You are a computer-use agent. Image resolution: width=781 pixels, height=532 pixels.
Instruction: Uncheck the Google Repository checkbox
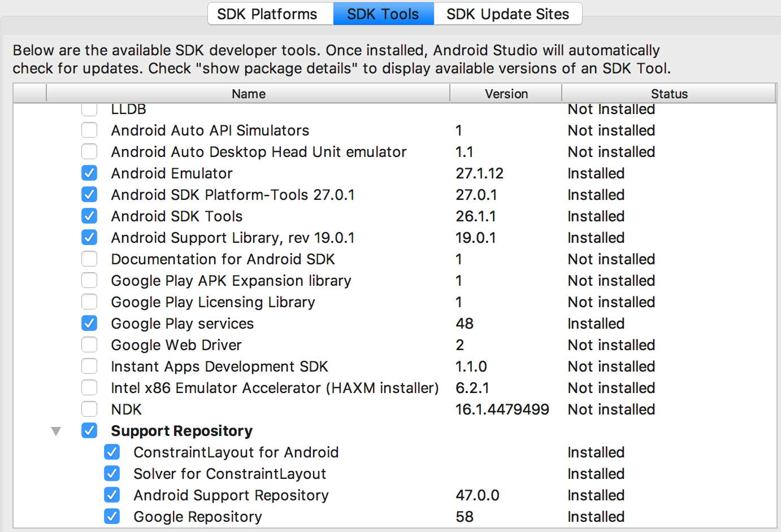tap(112, 517)
